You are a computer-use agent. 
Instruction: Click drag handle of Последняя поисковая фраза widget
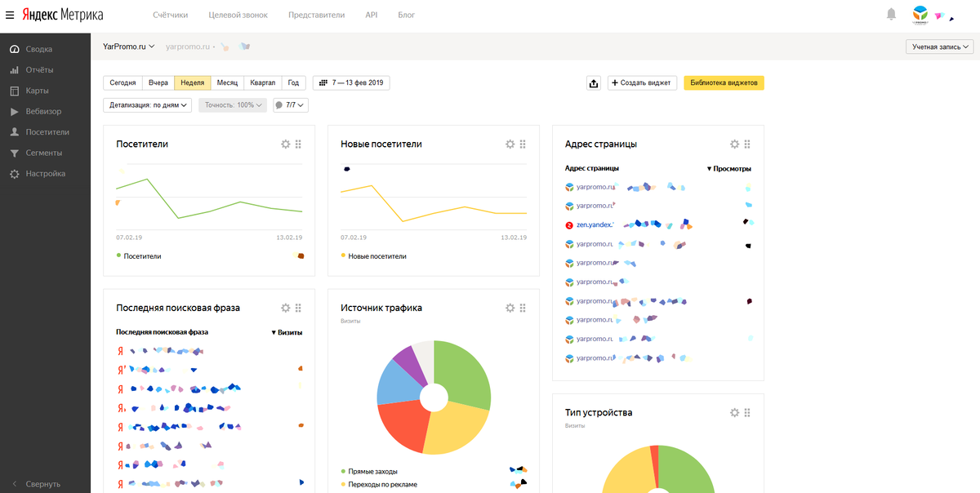pyautogui.click(x=298, y=308)
